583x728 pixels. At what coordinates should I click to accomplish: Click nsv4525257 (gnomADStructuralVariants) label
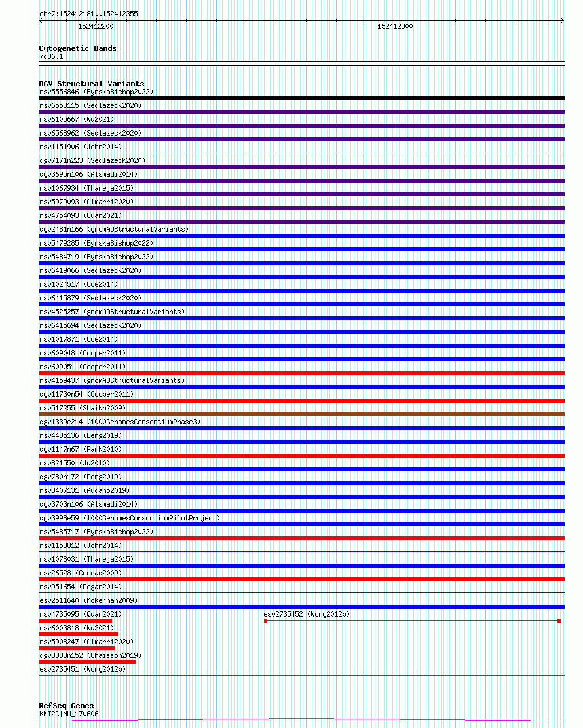112,312
